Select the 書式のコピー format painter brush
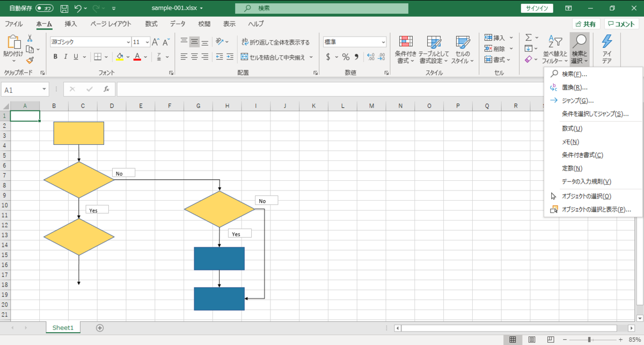The width and height of the screenshot is (644, 345). click(31, 59)
